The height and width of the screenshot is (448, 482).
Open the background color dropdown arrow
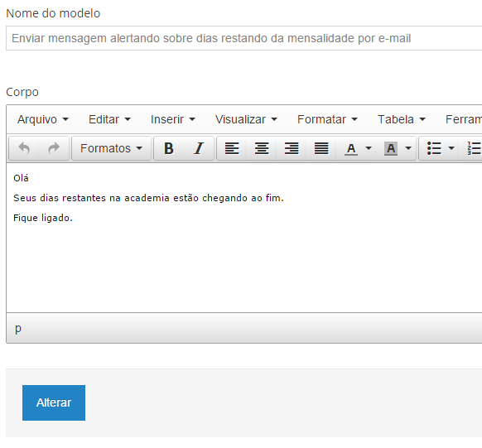tap(408, 148)
